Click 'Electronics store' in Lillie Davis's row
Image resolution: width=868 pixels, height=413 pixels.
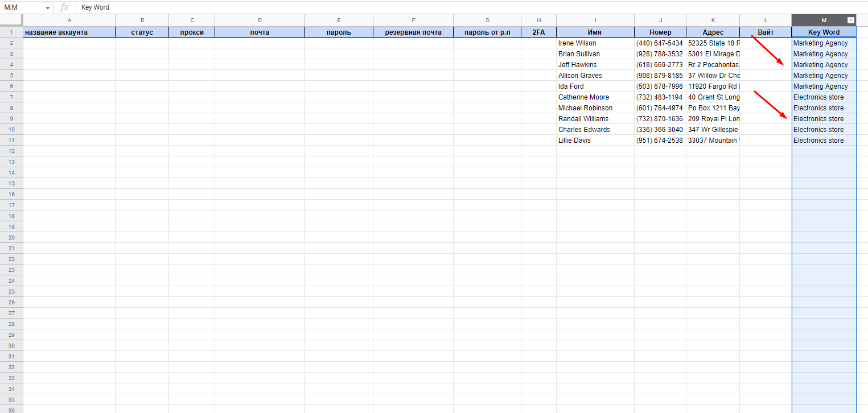(824, 141)
